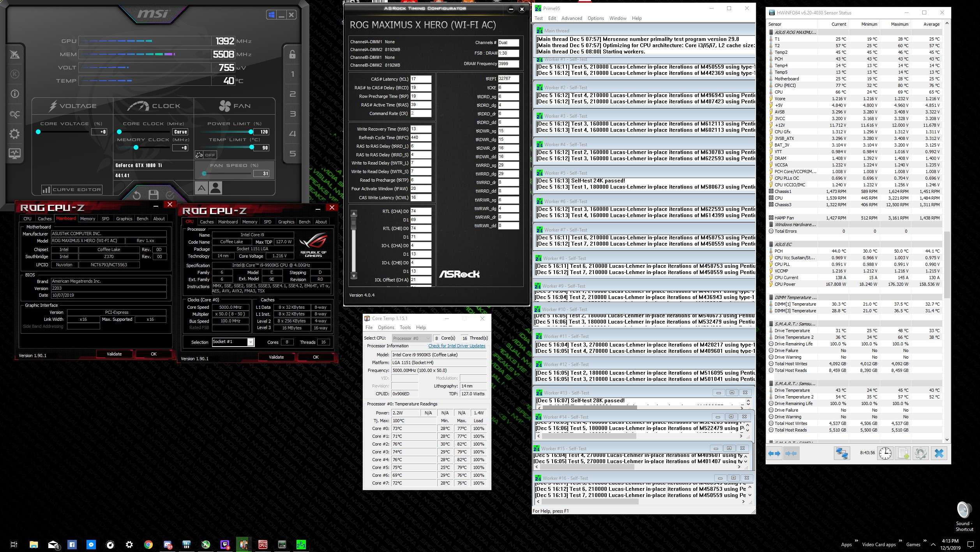The width and height of the screenshot is (980, 552).
Task: Click the Power Limit slider handle
Action: point(251,132)
